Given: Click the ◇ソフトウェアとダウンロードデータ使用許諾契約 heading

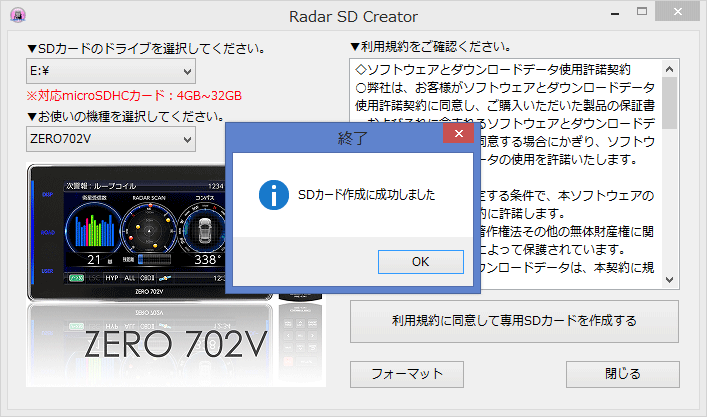Looking at the screenshot, I should [493, 69].
